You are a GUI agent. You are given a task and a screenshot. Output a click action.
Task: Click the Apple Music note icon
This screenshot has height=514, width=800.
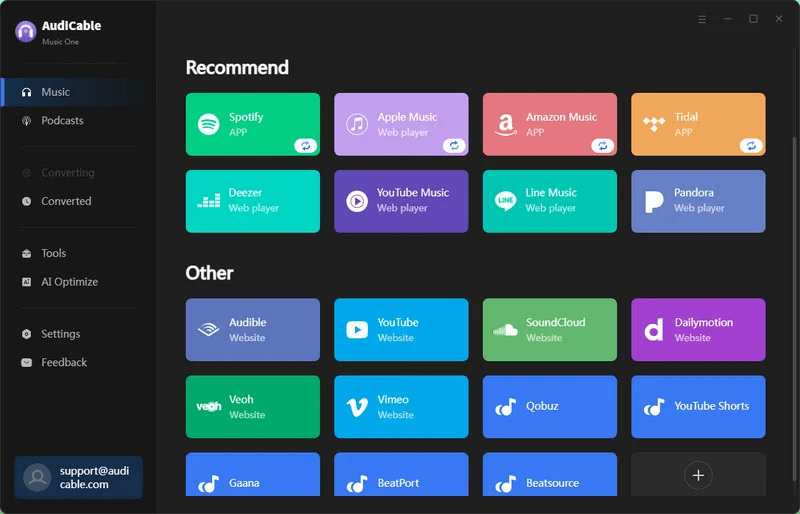pos(357,124)
